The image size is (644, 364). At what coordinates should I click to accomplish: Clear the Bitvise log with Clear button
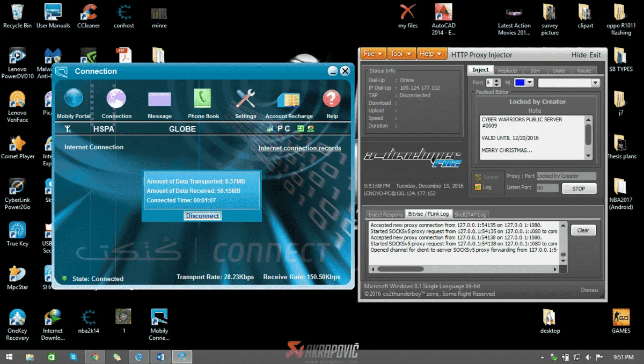583,230
